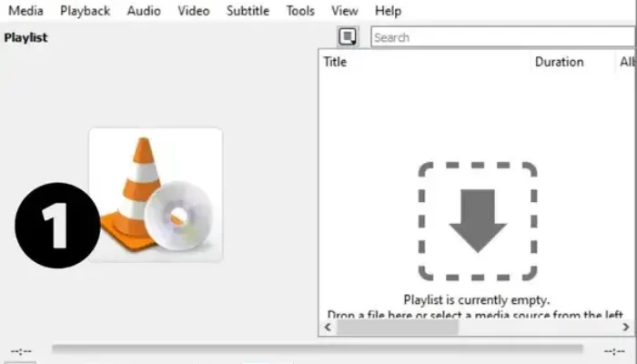
Task: Expand the View menu
Action: coord(344,11)
